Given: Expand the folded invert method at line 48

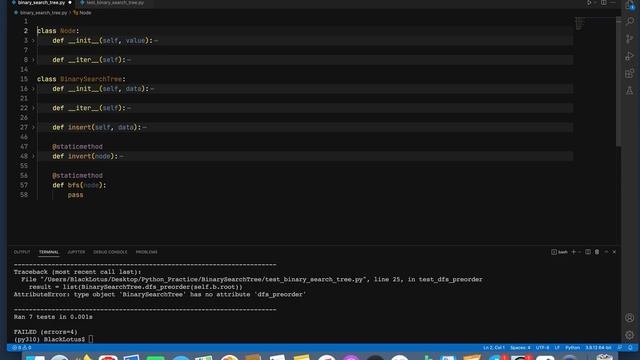Looking at the screenshot, I should (33, 156).
